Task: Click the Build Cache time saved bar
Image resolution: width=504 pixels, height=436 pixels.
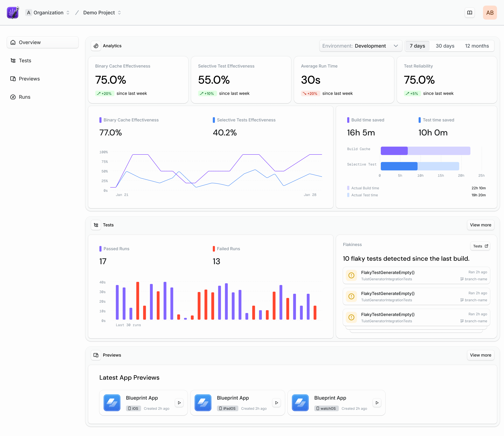Action: 394,151
